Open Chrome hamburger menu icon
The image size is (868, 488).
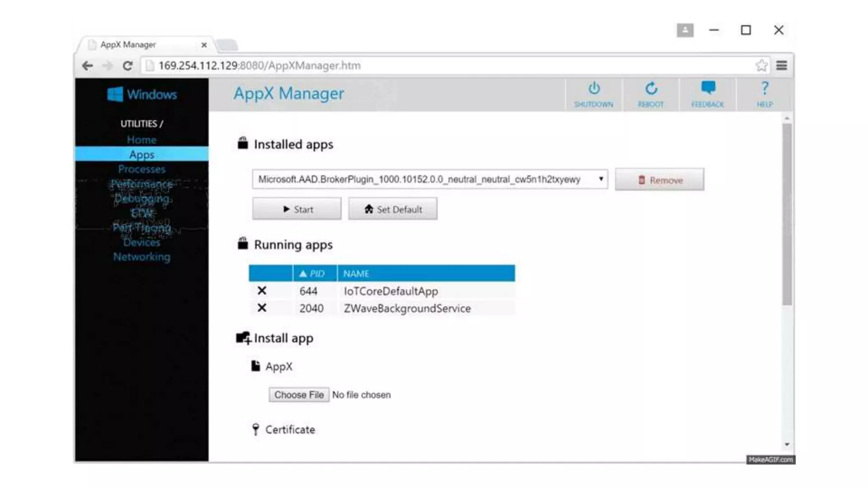coord(782,66)
